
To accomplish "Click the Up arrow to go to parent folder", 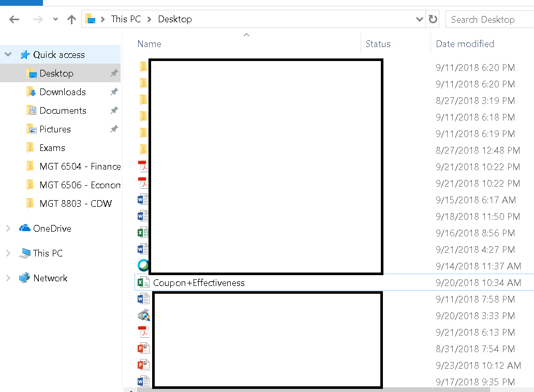I will [71, 19].
